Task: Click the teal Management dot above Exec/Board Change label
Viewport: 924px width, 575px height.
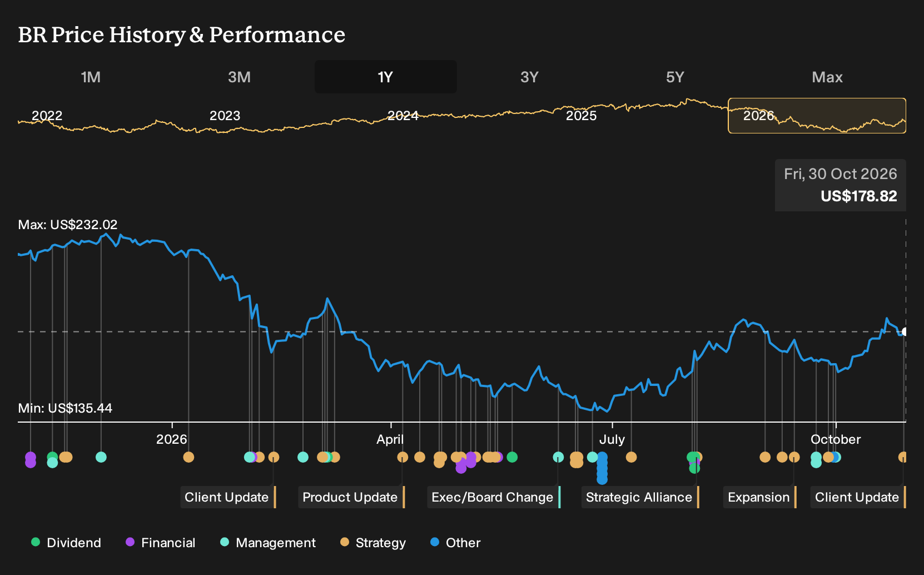Action: pos(558,457)
